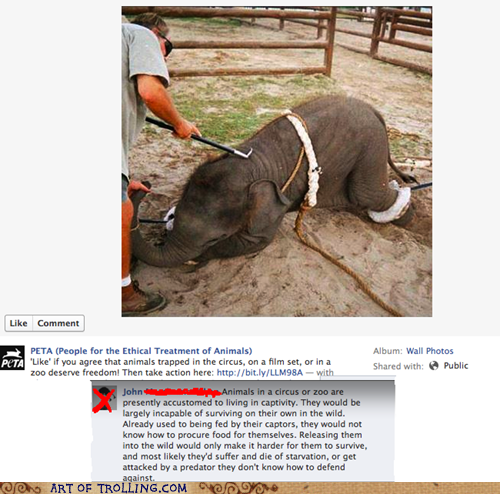Click the Like button below the photo
The image size is (500, 494).
pyautogui.click(x=19, y=323)
